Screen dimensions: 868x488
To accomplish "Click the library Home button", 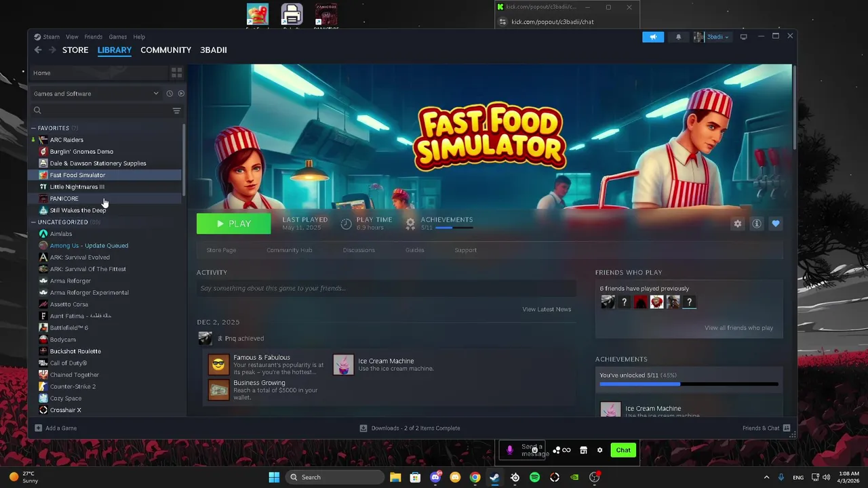I will pos(98,73).
